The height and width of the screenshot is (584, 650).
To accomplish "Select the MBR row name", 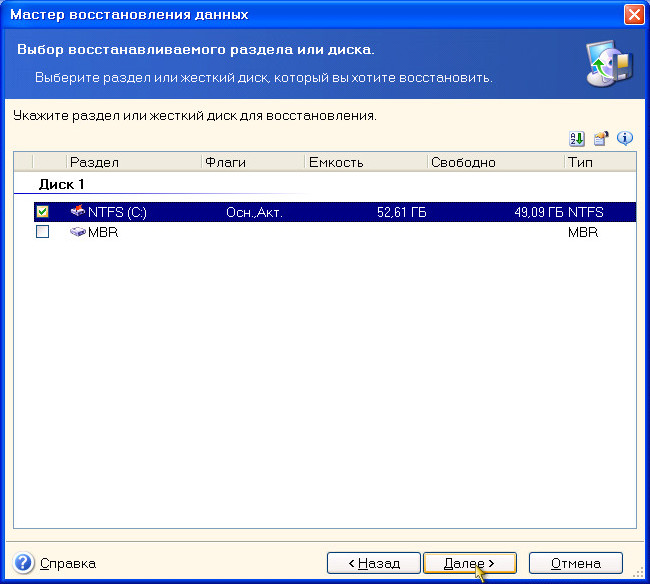I will [x=103, y=232].
